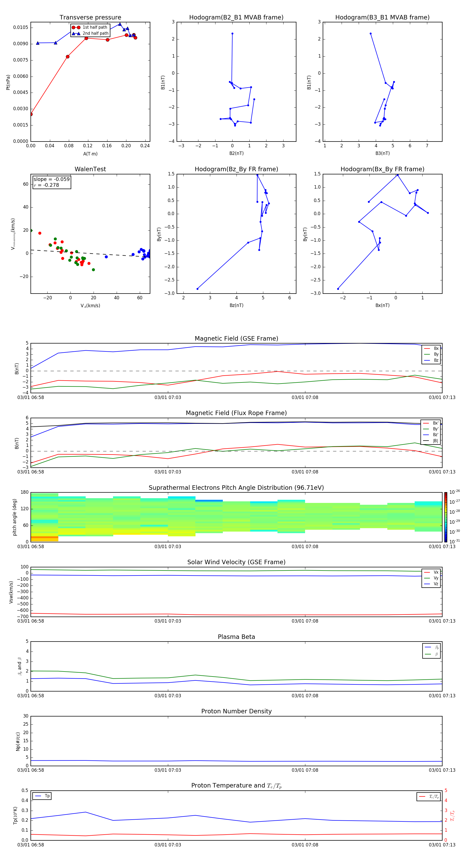The image size is (473, 868).
Task: Click the pitch angle color scale bar
Action: pyautogui.click(x=445, y=517)
